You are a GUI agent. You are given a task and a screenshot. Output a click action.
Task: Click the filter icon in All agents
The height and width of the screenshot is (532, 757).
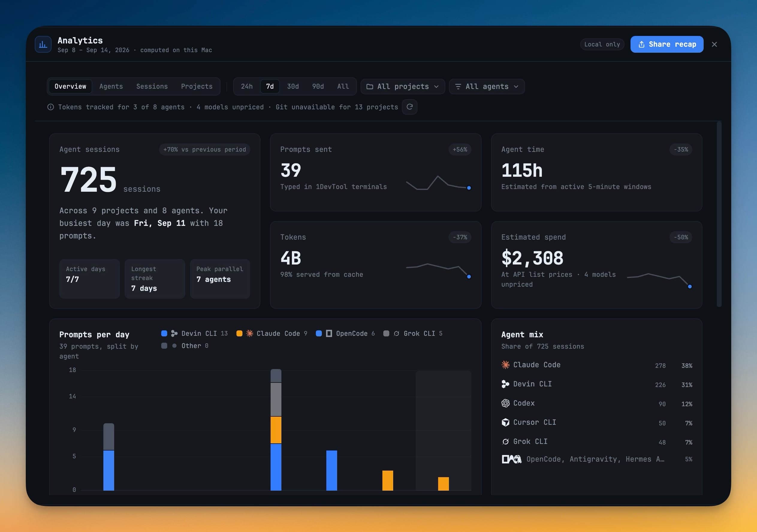tap(458, 87)
